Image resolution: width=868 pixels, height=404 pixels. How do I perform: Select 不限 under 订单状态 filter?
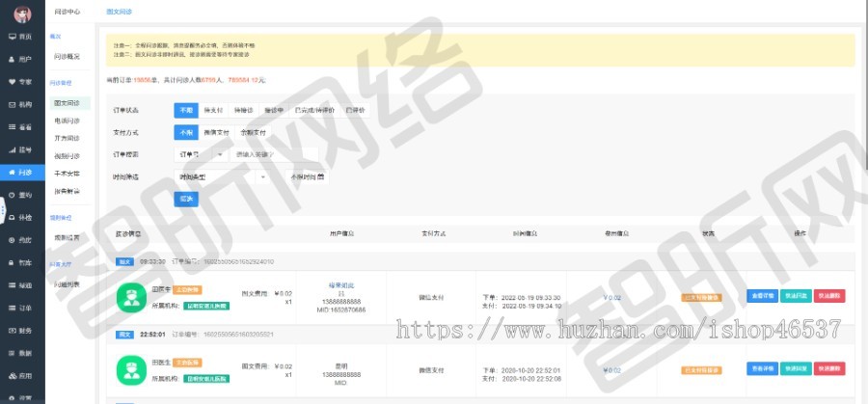click(186, 110)
